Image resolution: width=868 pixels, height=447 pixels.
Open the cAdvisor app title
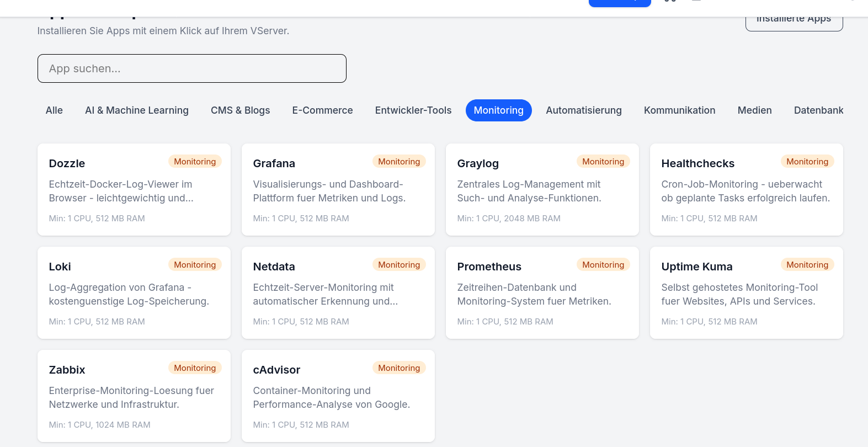point(277,370)
